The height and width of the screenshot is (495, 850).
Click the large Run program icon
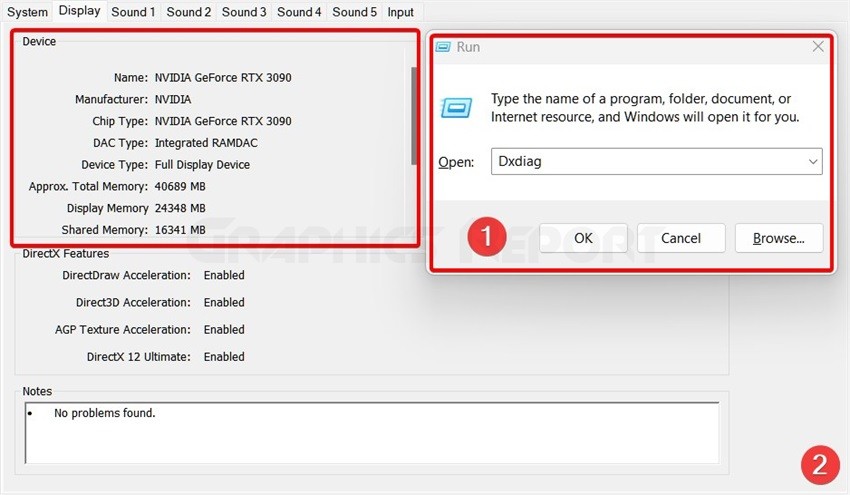(456, 107)
